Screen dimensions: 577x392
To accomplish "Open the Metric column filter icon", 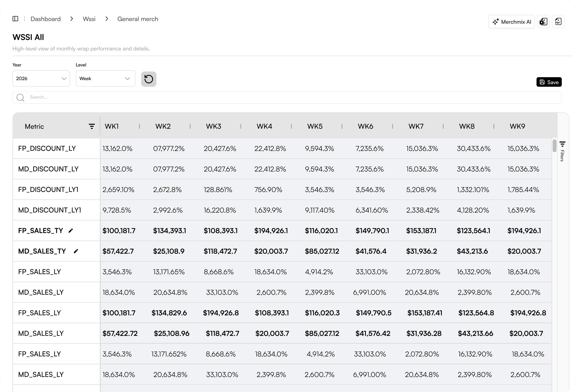I will [x=92, y=126].
